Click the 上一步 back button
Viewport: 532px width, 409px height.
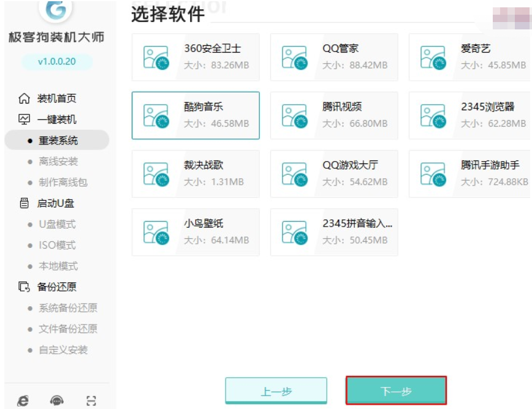pos(276,391)
